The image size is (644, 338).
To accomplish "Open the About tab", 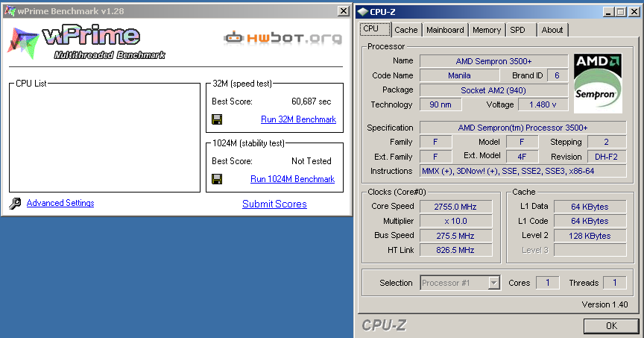I will 552,30.
